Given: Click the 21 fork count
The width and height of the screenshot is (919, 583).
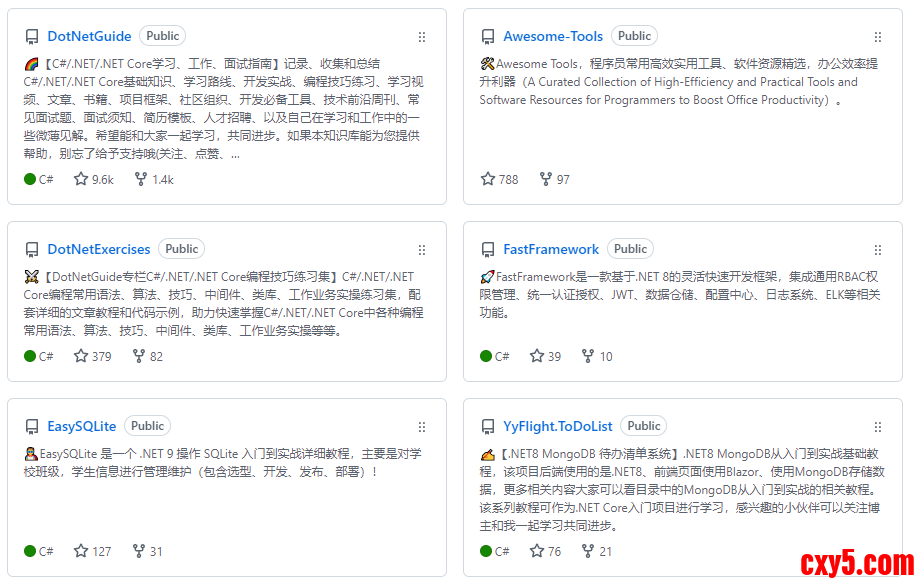Looking at the screenshot, I should pyautogui.click(x=605, y=552).
